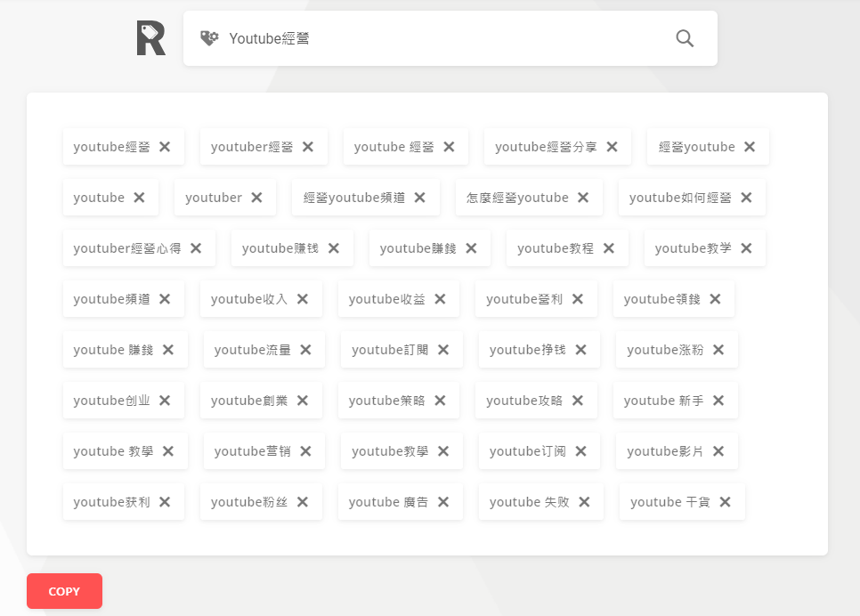Image resolution: width=860 pixels, height=616 pixels.
Task: Remove the youtube粉丝 tag
Action: tap(302, 502)
